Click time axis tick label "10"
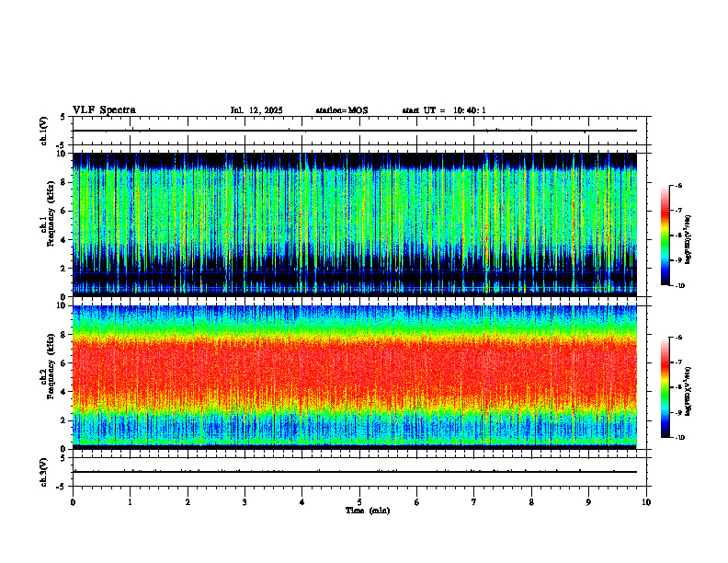 coord(646,502)
